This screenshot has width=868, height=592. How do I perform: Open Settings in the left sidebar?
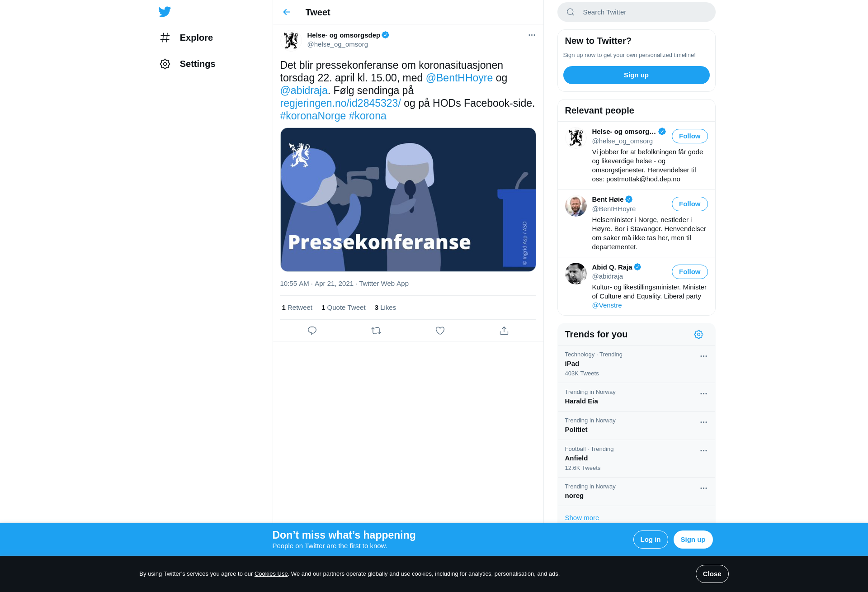(187, 64)
